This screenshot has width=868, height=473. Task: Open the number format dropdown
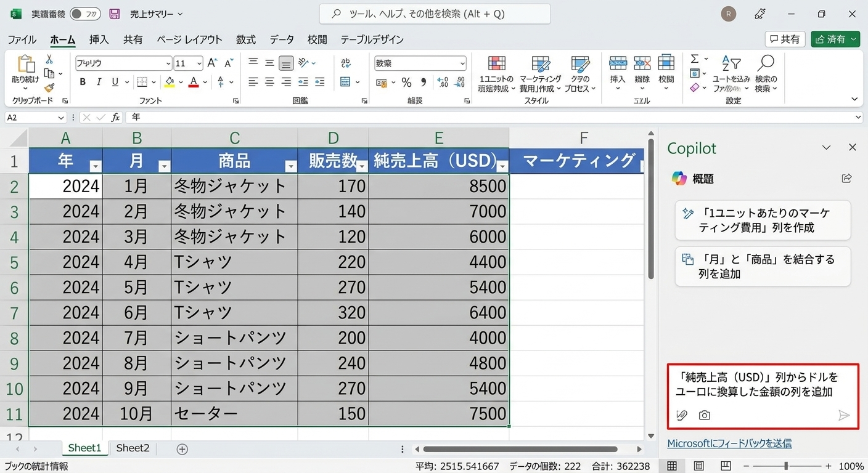click(462, 63)
